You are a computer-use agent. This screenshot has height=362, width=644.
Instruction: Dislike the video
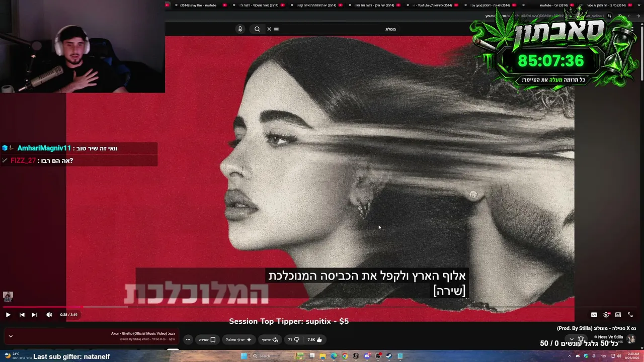[x=294, y=340]
